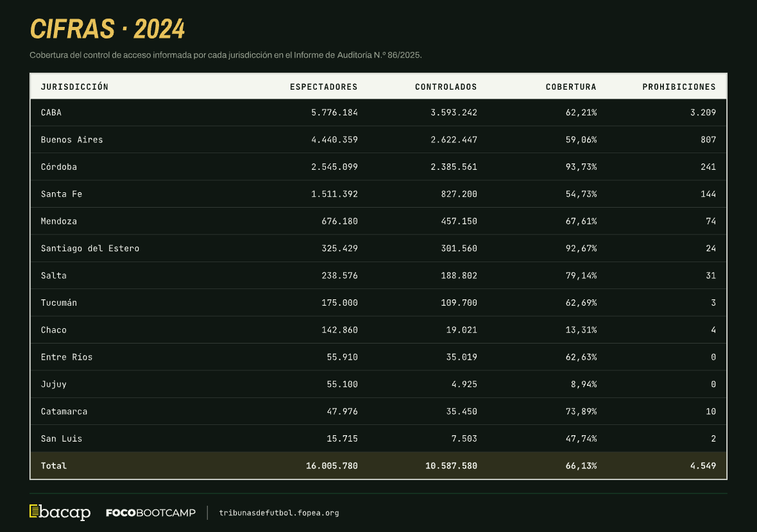The image size is (757, 532).
Task: Click the PROHIBICIONES column header
Action: pos(679,87)
